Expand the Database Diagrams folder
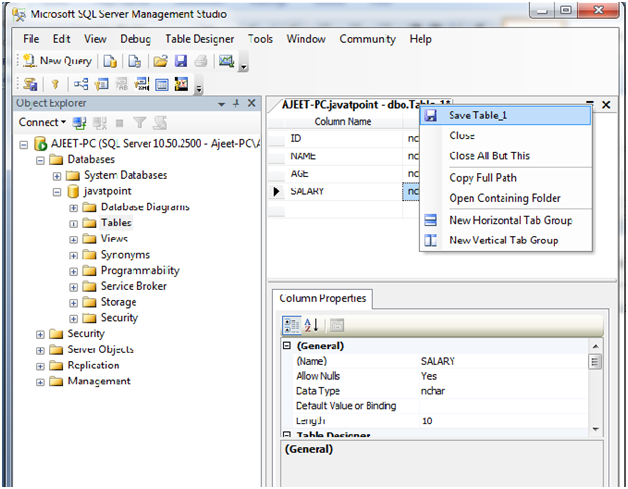 coord(73,208)
